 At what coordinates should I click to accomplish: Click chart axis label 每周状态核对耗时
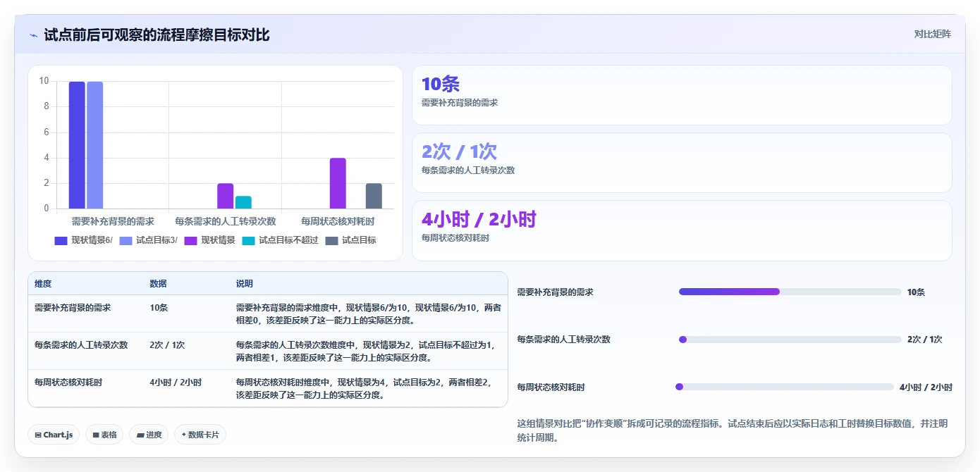pyautogui.click(x=338, y=221)
